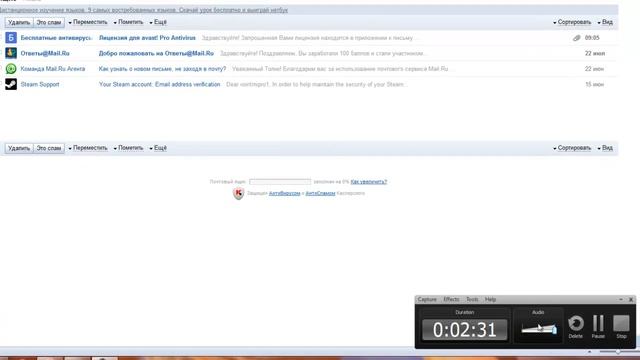Click the language learning ad banner link
The image size is (640, 360).
144,10
